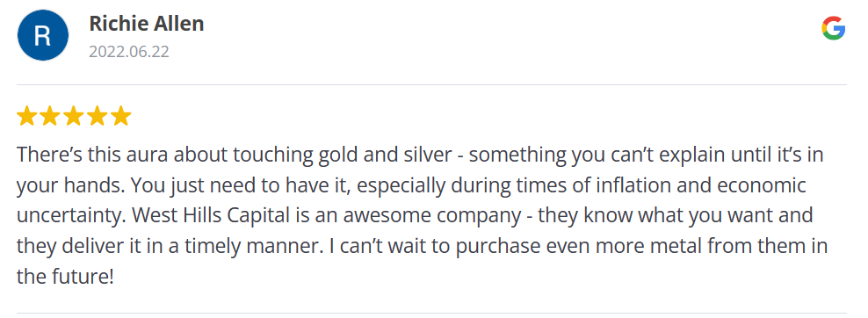Click the words awesome company
Screen dimensions: 868x318
coord(431,216)
